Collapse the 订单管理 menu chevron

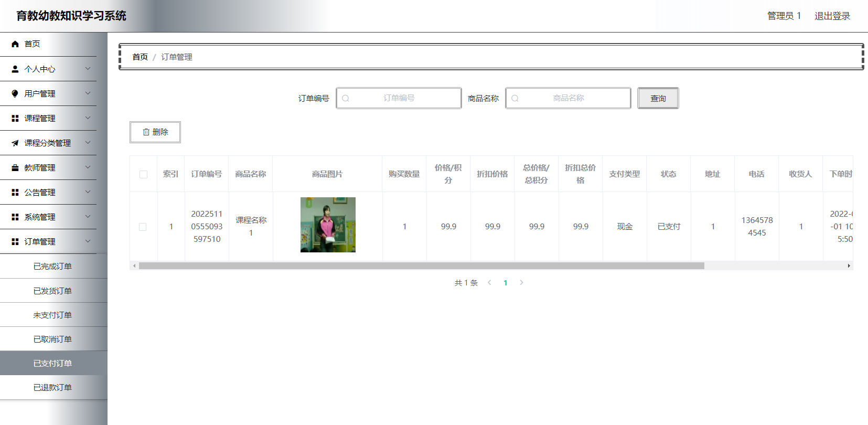(x=88, y=241)
